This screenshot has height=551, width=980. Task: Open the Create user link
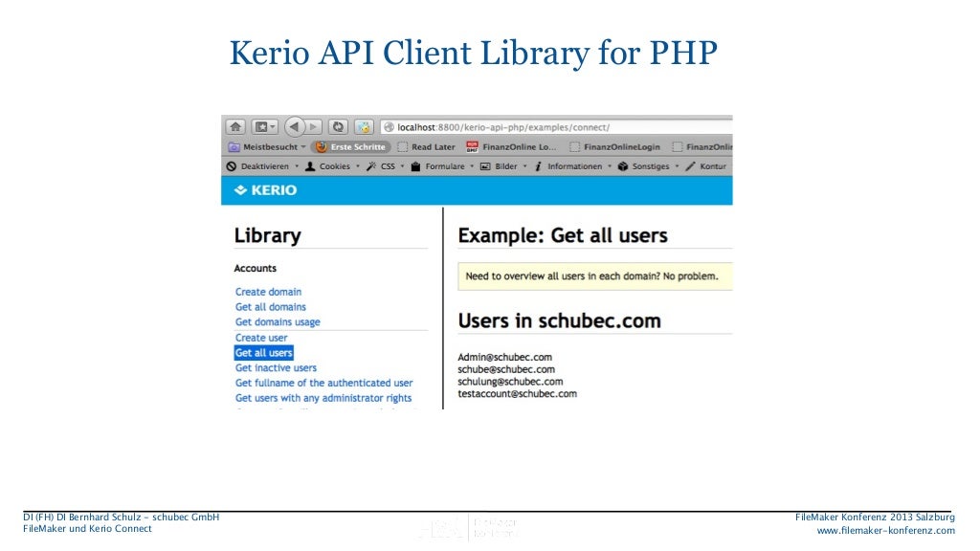tap(261, 338)
